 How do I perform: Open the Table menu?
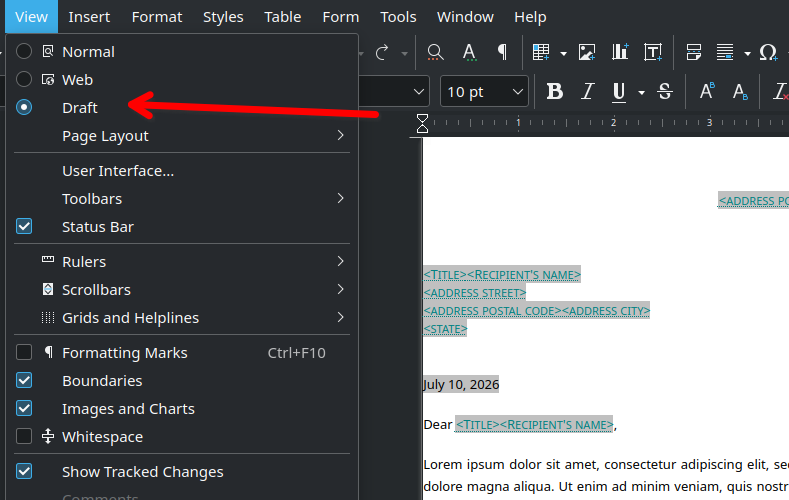283,17
